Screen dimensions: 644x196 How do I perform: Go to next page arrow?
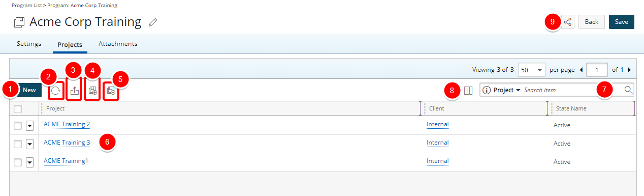[x=629, y=70]
